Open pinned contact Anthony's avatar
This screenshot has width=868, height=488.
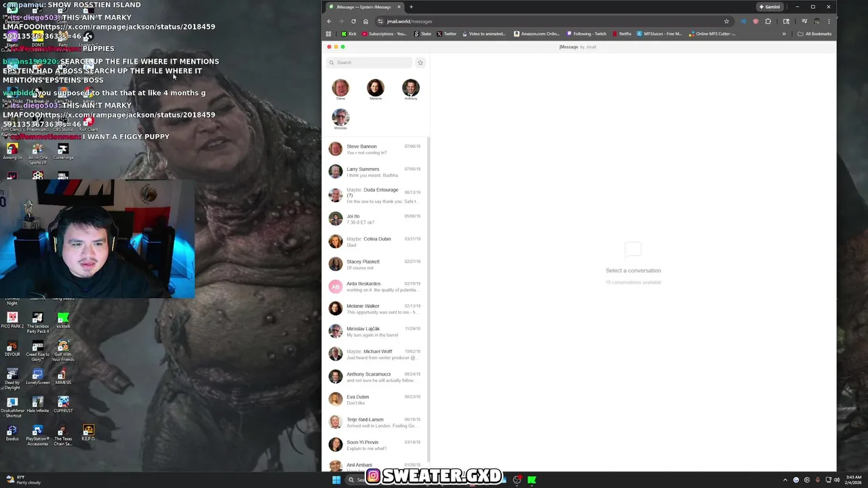(411, 87)
